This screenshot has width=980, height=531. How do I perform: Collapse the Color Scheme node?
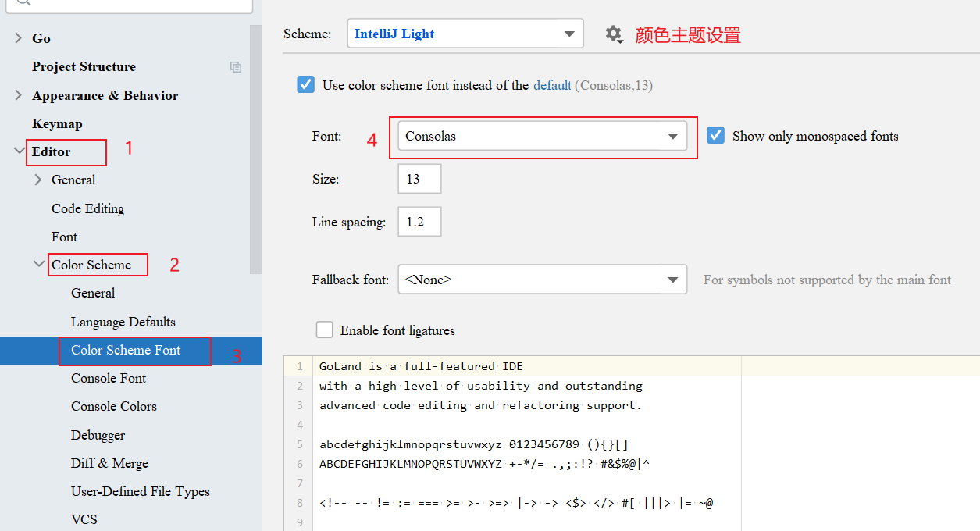(38, 265)
